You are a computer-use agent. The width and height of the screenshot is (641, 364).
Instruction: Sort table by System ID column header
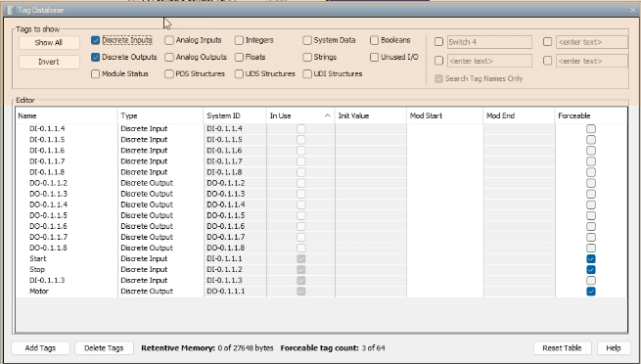tap(235, 116)
